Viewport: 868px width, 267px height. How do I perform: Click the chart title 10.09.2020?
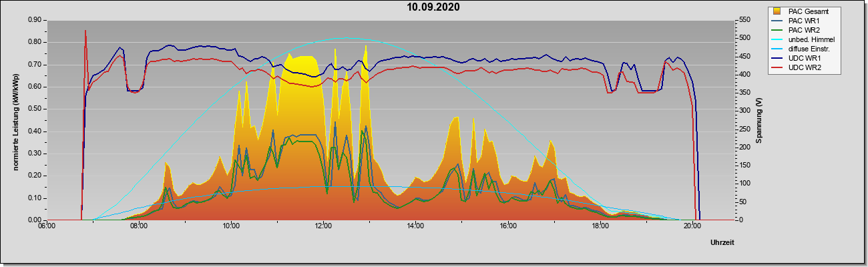pos(433,7)
